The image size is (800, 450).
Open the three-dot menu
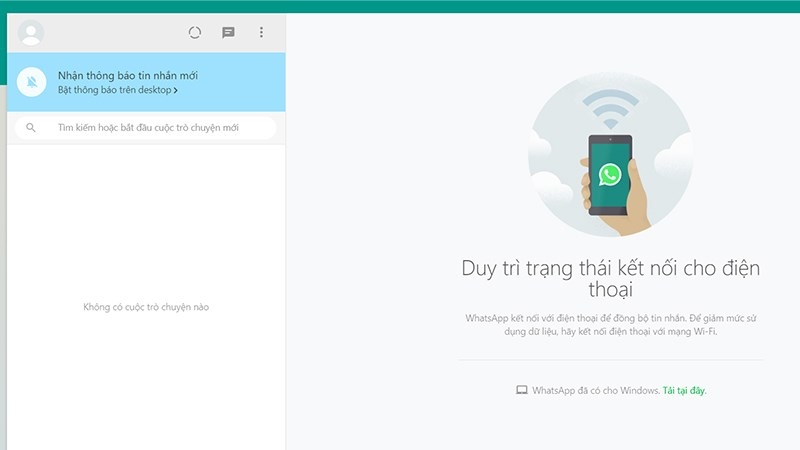click(x=261, y=33)
